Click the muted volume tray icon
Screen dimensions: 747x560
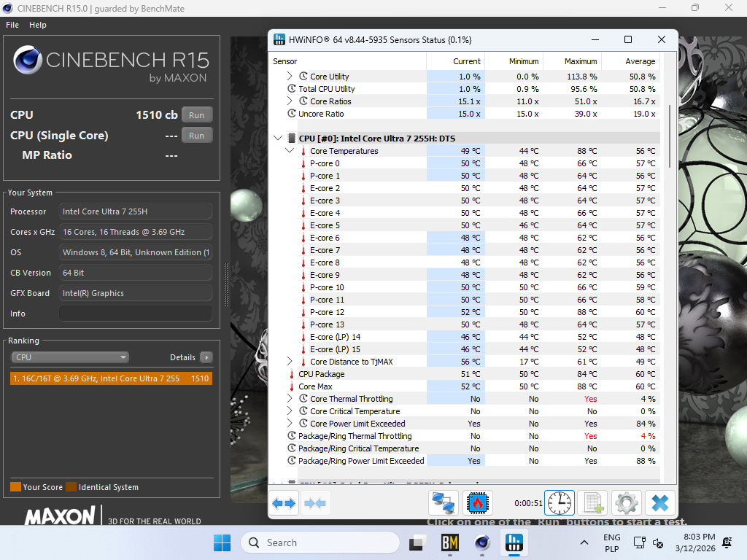658,542
